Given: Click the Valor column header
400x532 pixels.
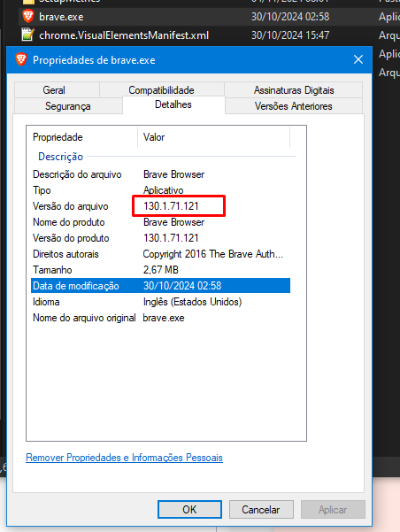Looking at the screenshot, I should [214, 137].
